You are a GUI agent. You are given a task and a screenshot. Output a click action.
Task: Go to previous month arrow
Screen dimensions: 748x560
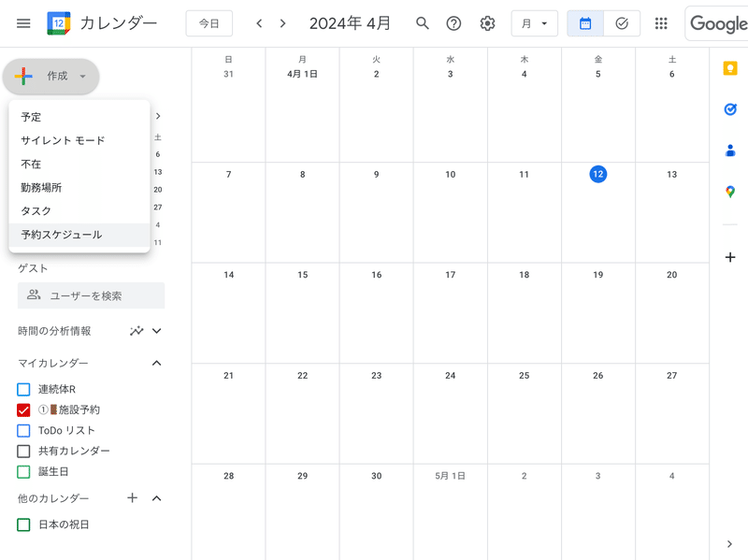tap(259, 23)
